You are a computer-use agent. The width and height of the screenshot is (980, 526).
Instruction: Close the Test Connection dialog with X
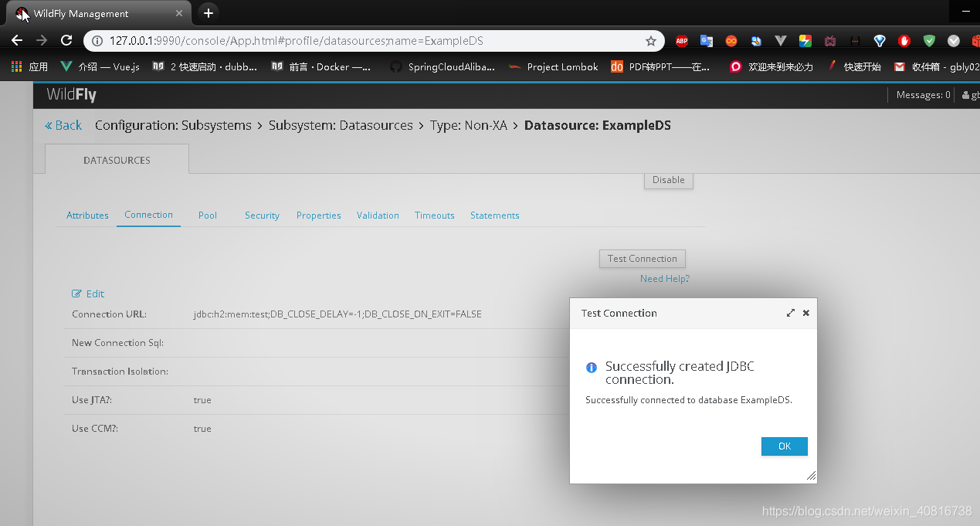(x=806, y=313)
